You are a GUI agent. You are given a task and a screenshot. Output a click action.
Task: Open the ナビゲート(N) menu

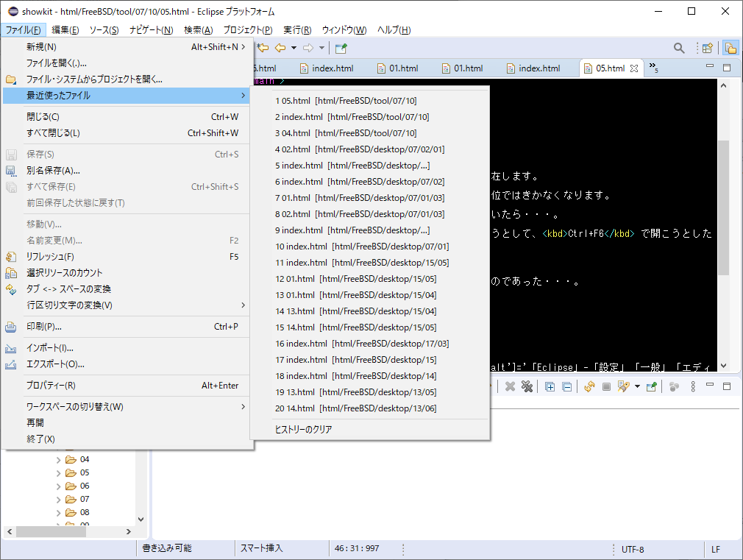151,30
